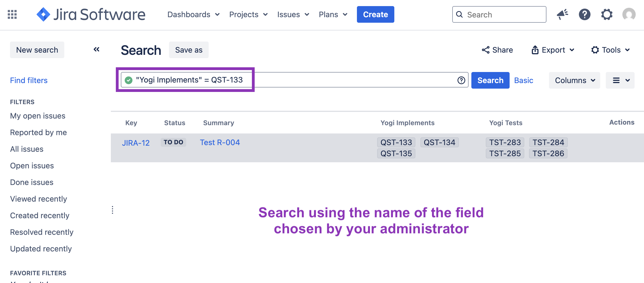Image resolution: width=644 pixels, height=283 pixels.
Task: Expand the Columns dropdown
Action: point(574,80)
